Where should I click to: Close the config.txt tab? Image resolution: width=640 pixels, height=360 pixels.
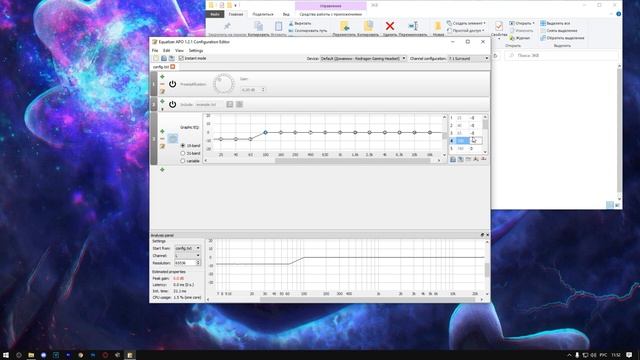(173, 67)
